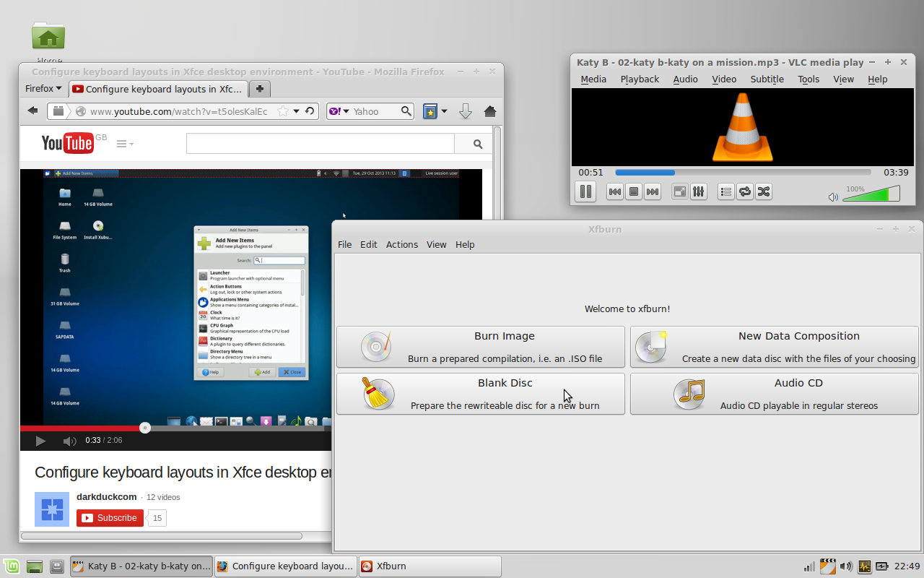Choose Blank Disc in Xfburn
The image size is (924, 578).
click(481, 394)
